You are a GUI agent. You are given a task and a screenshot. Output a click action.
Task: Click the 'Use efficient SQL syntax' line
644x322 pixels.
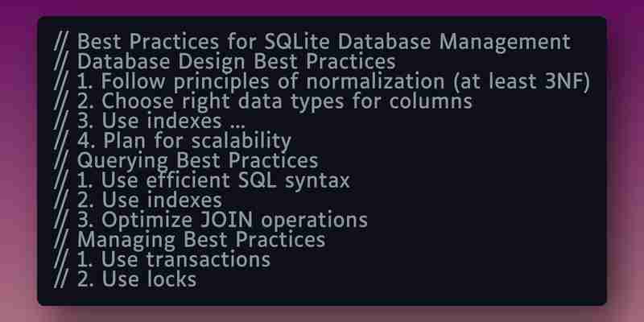point(202,180)
